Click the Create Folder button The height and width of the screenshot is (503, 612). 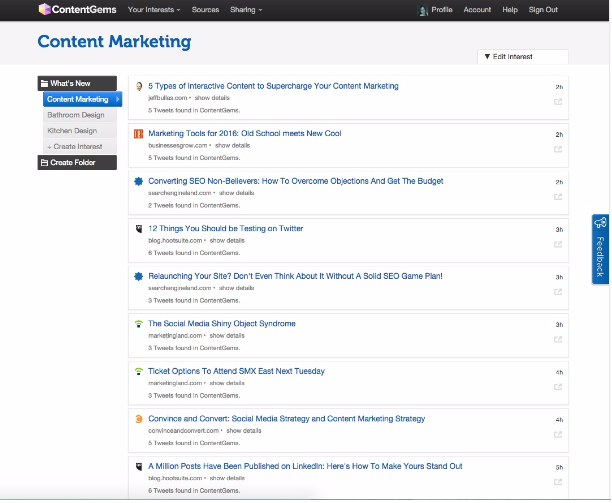(x=77, y=162)
